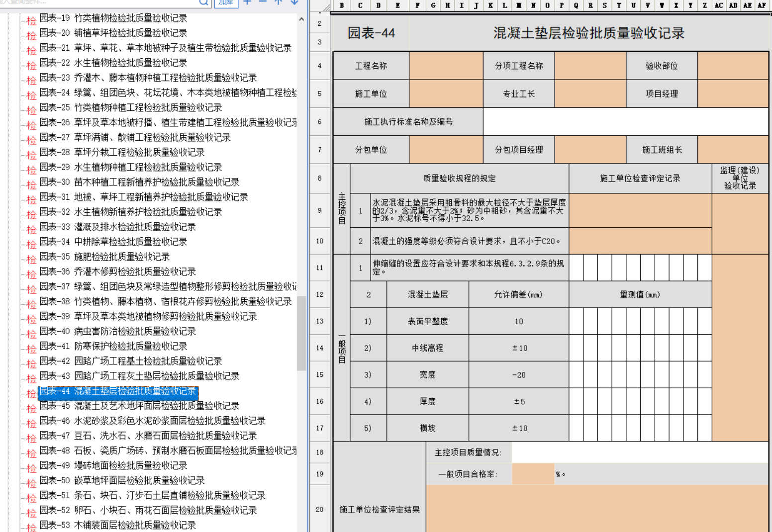Select 园表-53 木铺装面层 record in the tree
The height and width of the screenshot is (532, 772).
(x=117, y=525)
